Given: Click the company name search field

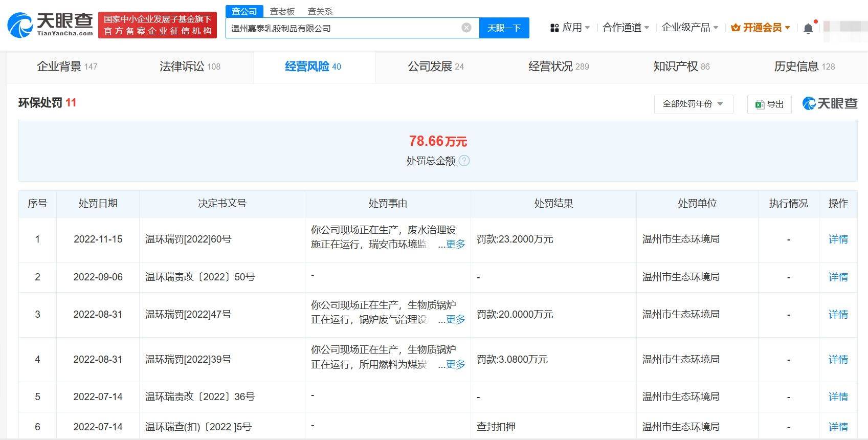Looking at the screenshot, I should click(343, 28).
